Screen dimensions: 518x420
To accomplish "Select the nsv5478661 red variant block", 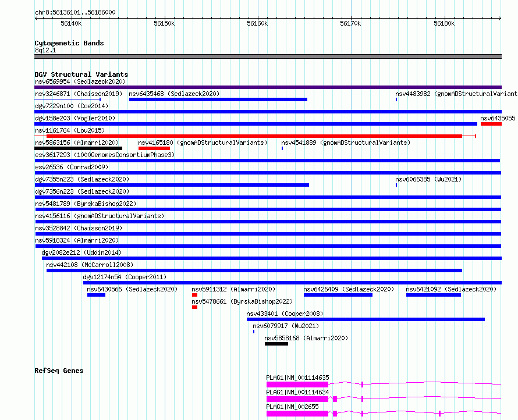I will tap(194, 307).
